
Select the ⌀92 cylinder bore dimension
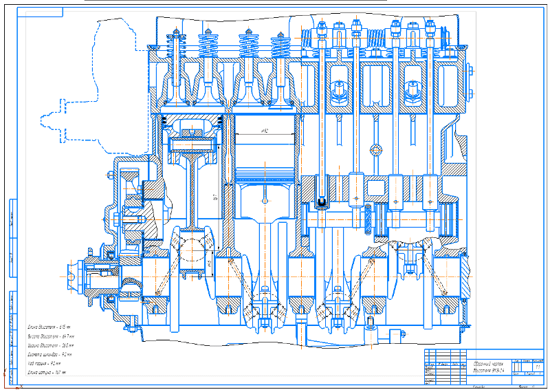265,131
